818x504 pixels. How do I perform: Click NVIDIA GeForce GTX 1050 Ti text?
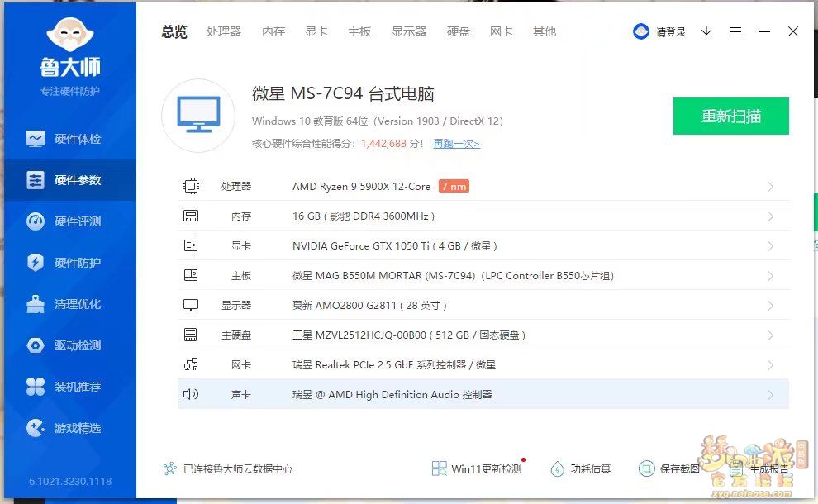tap(360, 245)
